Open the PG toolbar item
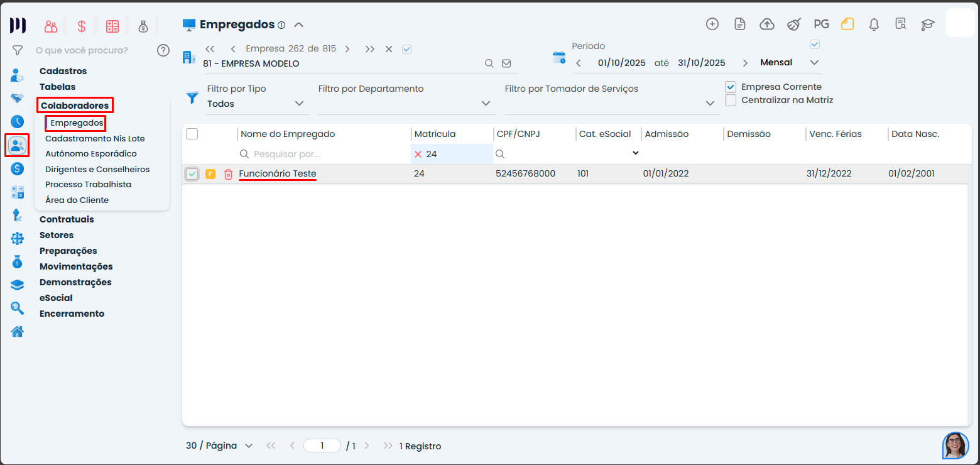980x465 pixels. 821,25
